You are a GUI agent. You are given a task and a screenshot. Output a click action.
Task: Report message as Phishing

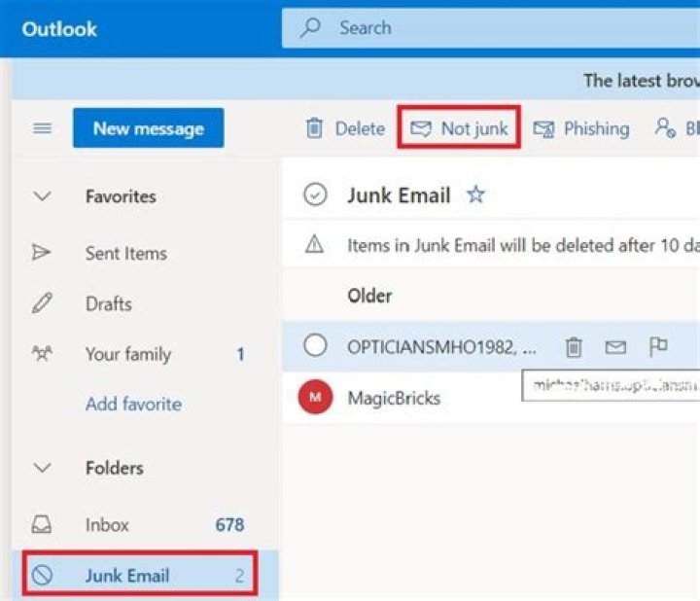pyautogui.click(x=580, y=128)
